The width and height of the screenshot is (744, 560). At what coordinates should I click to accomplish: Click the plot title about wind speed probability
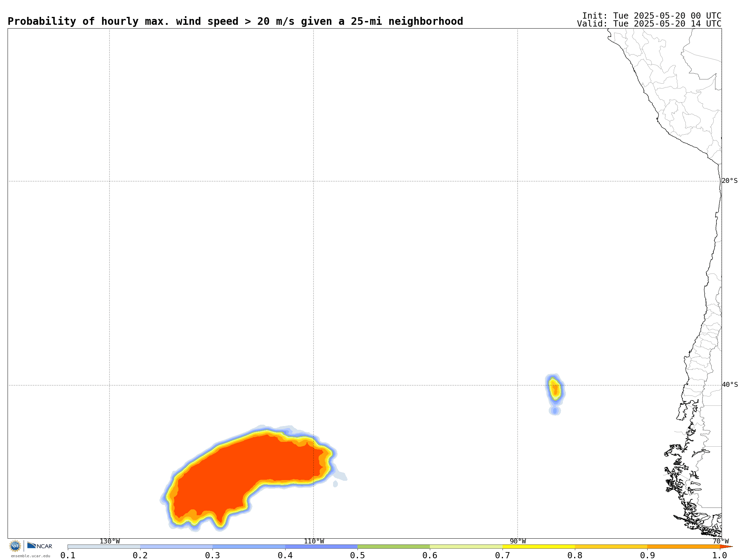235,21
